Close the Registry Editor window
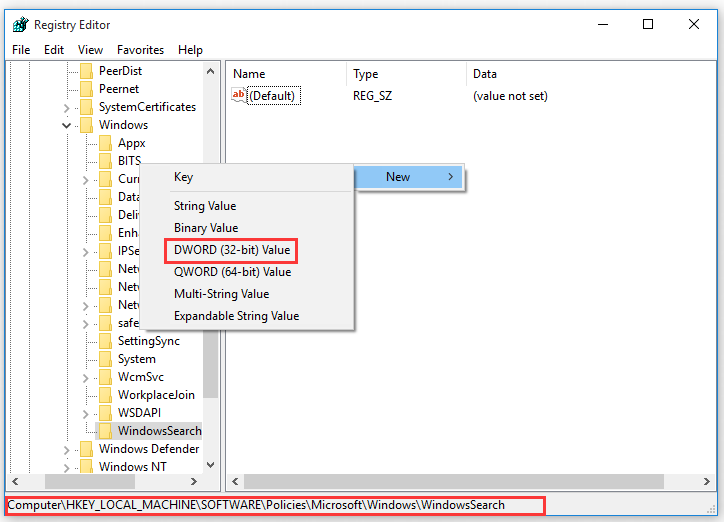This screenshot has width=724, height=522. [x=694, y=24]
